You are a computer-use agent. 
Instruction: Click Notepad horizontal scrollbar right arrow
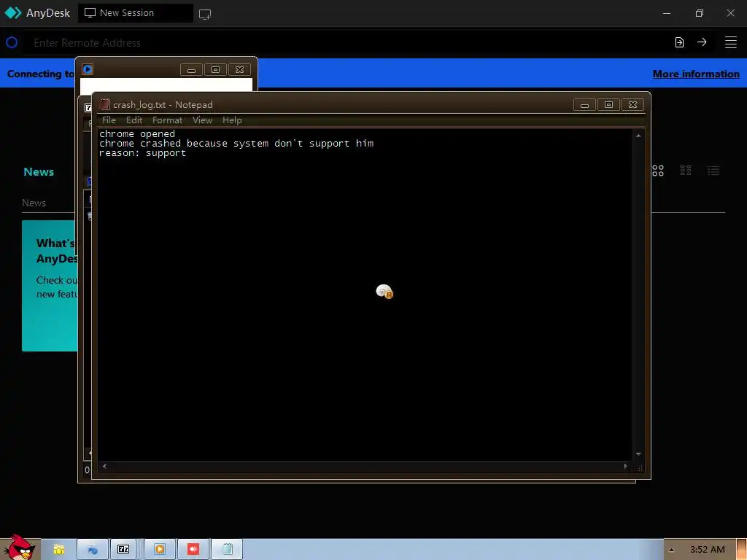tap(625, 466)
